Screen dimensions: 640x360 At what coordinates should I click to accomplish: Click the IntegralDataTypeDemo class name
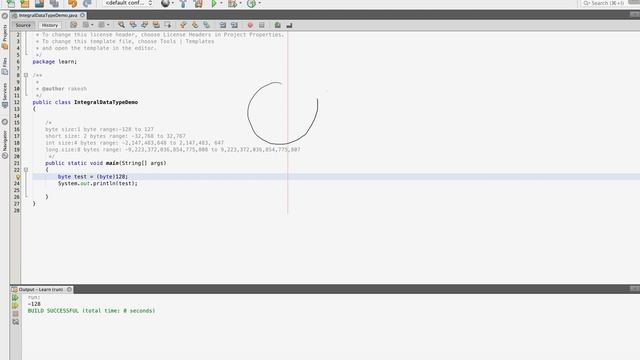pyautogui.click(x=106, y=102)
